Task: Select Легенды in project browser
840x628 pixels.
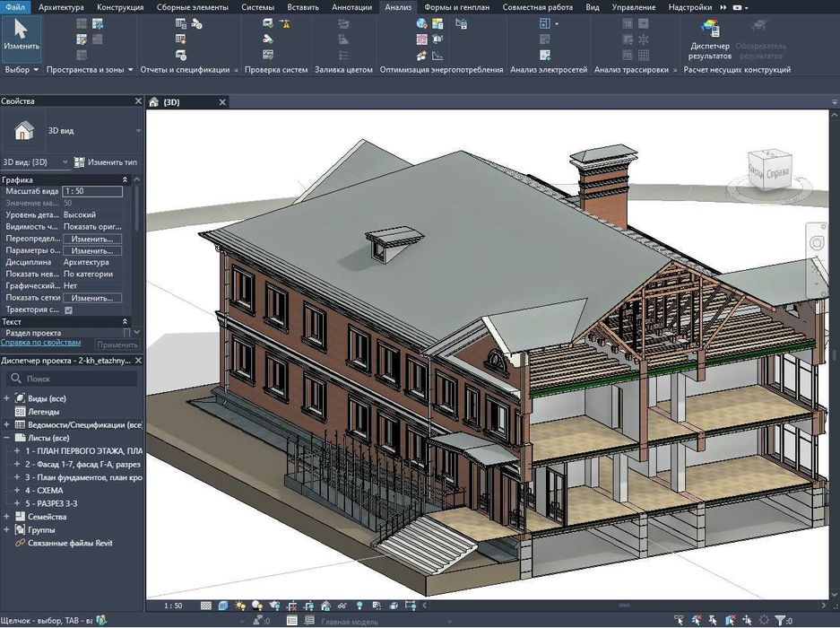Action: [43, 412]
